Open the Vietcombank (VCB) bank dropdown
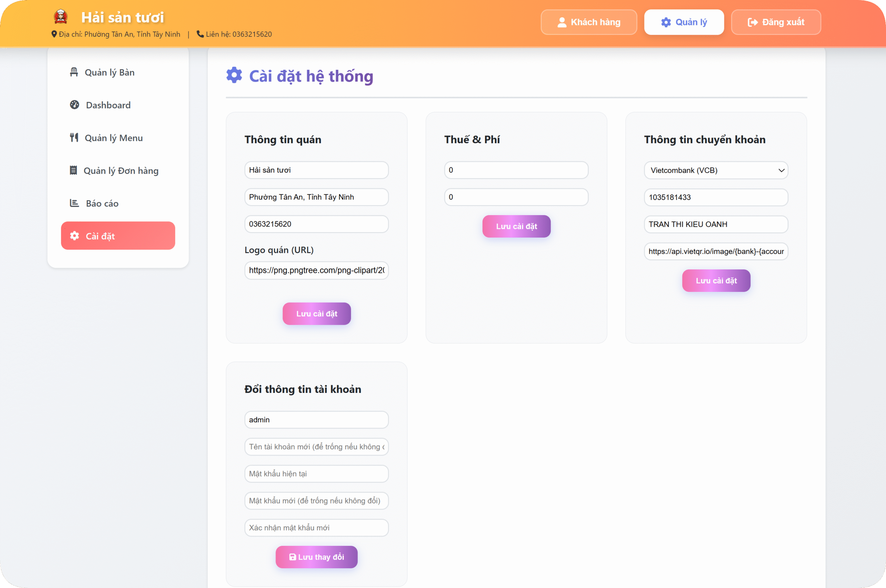The height and width of the screenshot is (588, 886). tap(716, 170)
